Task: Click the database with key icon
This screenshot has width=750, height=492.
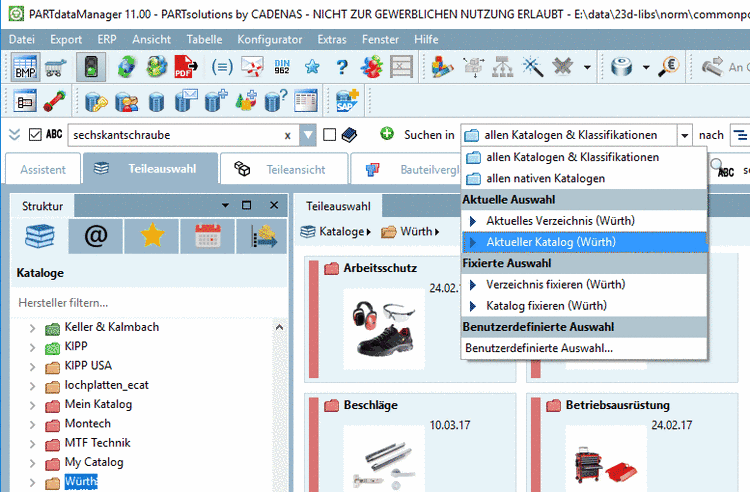Action: tap(96, 101)
